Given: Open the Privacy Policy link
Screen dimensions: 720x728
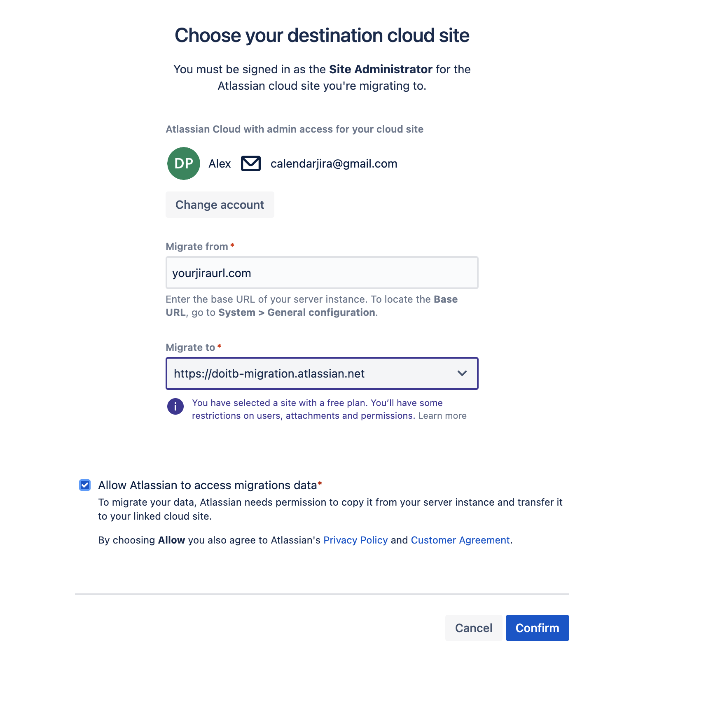Looking at the screenshot, I should (355, 540).
